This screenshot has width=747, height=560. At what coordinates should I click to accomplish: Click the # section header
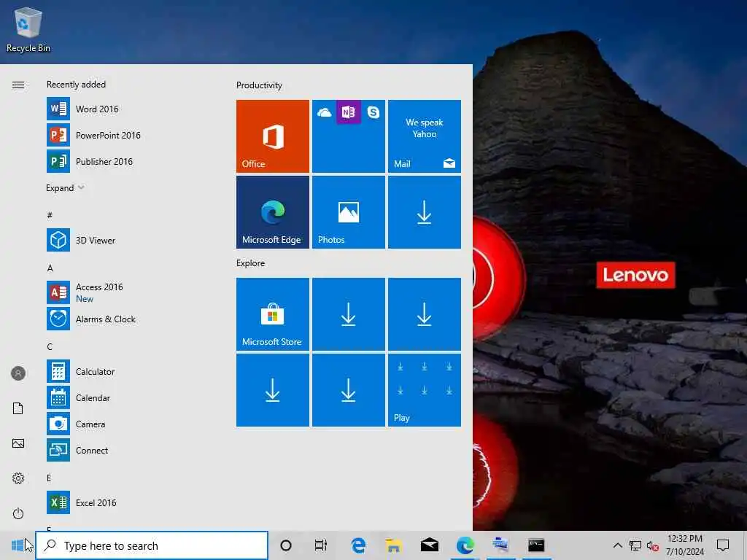coord(50,215)
